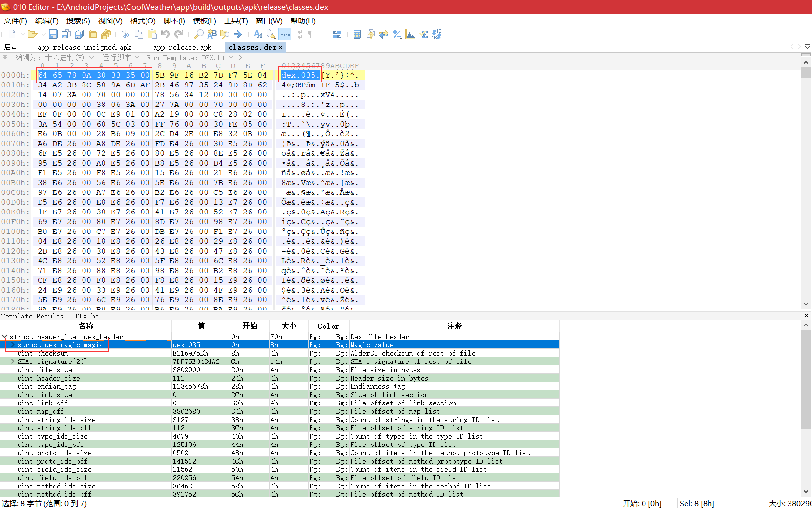Open the Run Template DEX.bt dropdown

point(231,57)
